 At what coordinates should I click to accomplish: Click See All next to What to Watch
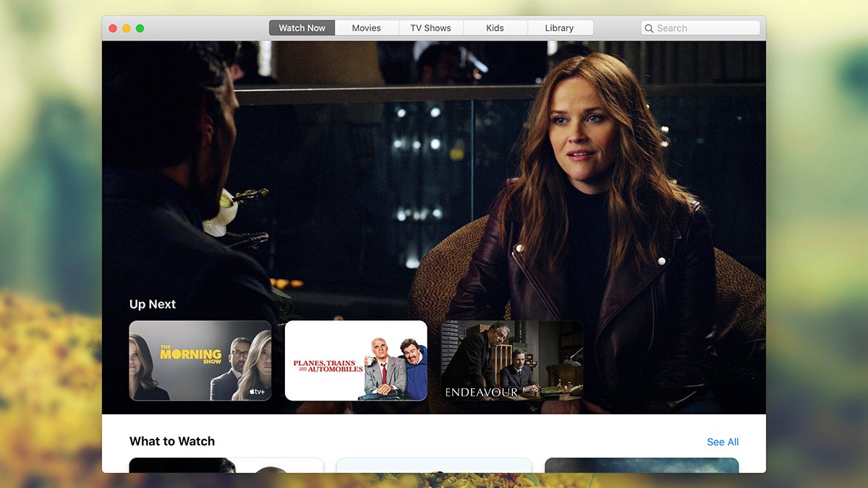[722, 442]
